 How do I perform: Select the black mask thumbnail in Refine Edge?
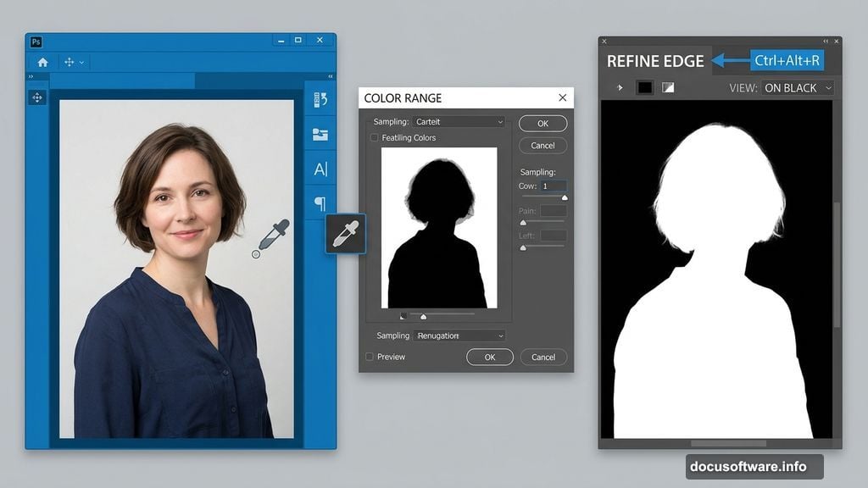[647, 87]
